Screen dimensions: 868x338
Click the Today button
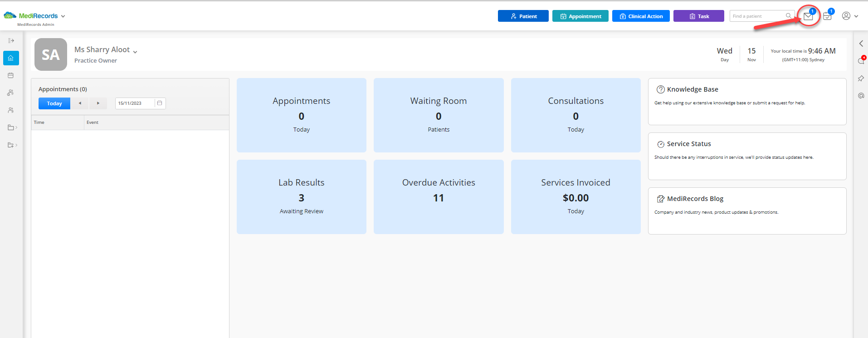point(54,103)
